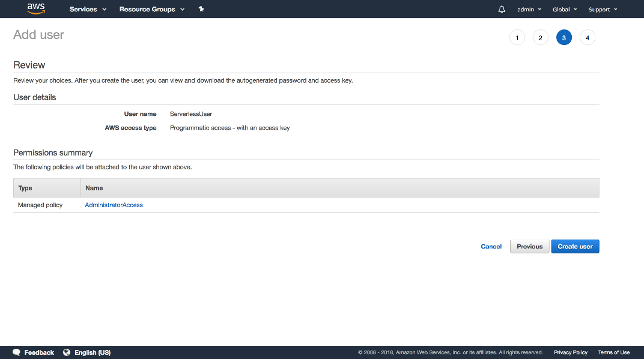Open the notifications bell
This screenshot has height=359, width=644.
(502, 9)
